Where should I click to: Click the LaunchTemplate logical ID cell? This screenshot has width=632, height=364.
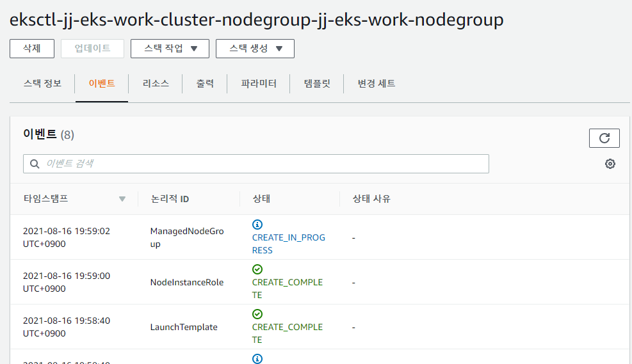pyautogui.click(x=184, y=327)
